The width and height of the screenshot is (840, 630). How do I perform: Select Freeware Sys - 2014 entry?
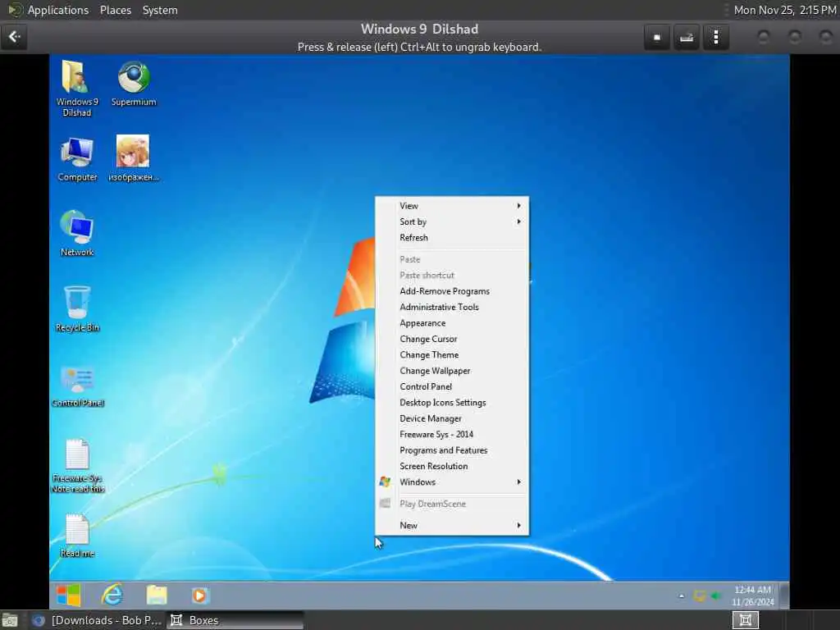(x=452, y=435)
